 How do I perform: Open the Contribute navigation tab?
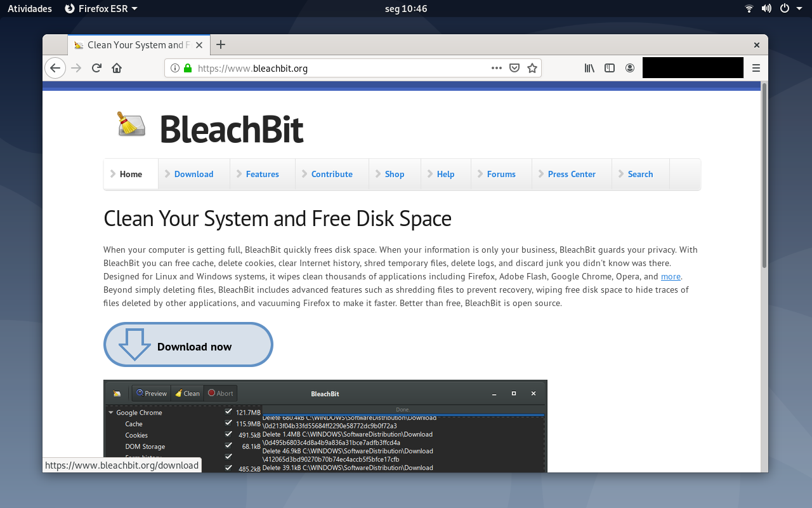[x=332, y=174]
